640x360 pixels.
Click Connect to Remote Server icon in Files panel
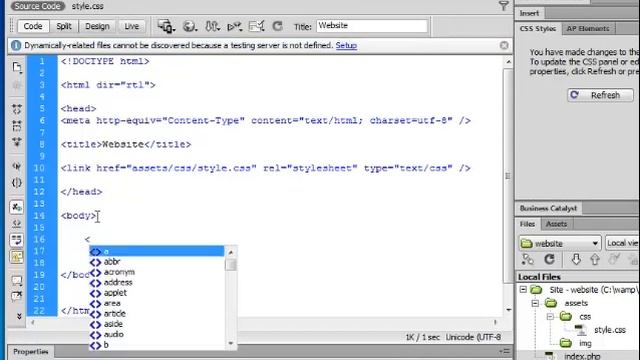[527, 259]
